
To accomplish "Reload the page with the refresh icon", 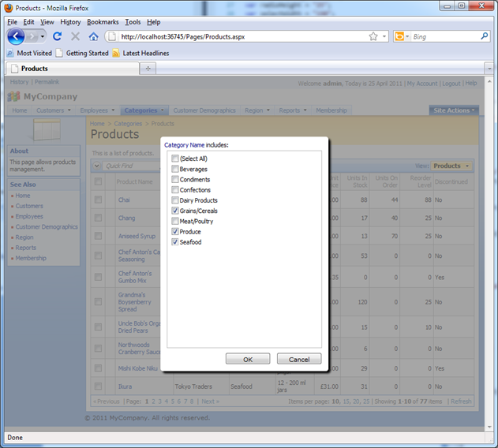I will (x=57, y=36).
